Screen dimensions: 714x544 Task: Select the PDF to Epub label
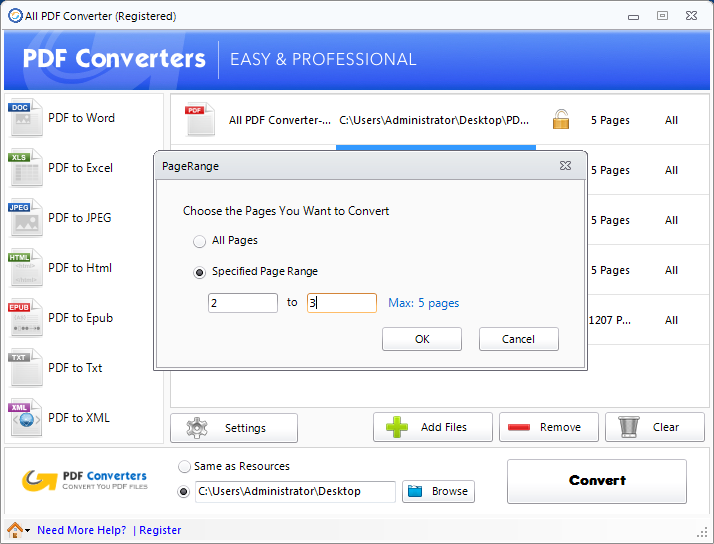[x=81, y=318]
